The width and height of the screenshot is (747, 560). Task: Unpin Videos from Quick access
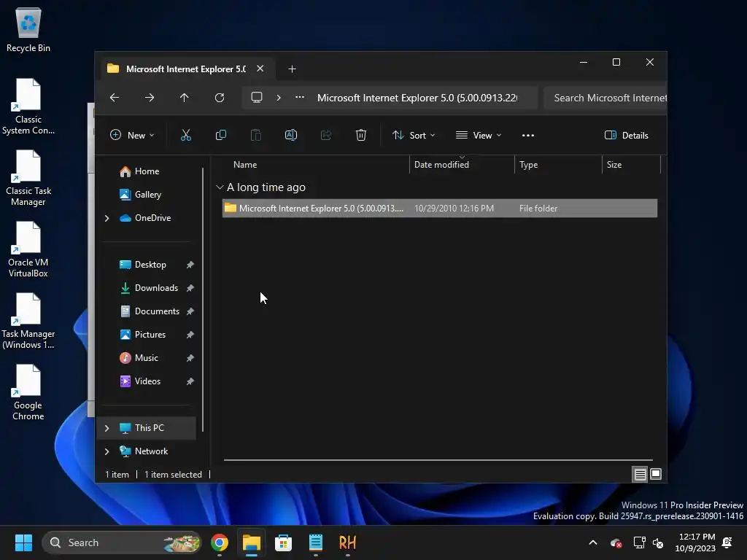click(x=190, y=381)
